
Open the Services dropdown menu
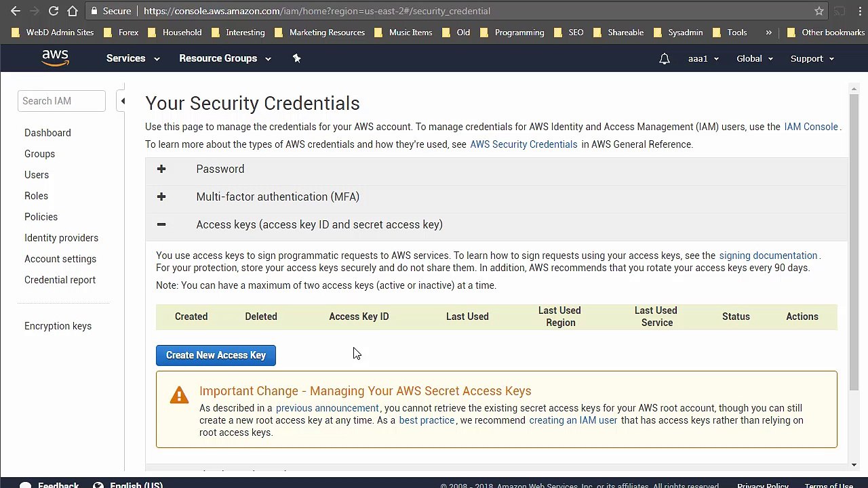pos(133,58)
